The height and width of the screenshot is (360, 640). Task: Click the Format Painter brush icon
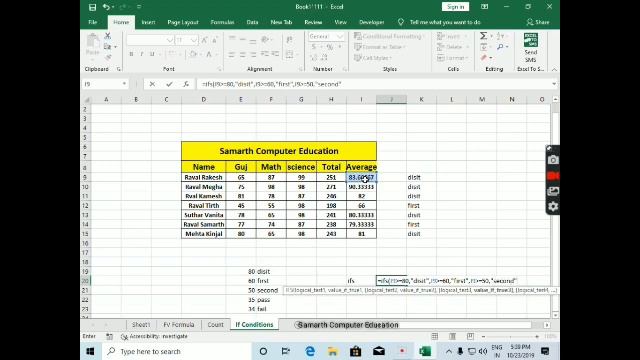pyautogui.click(x=108, y=57)
